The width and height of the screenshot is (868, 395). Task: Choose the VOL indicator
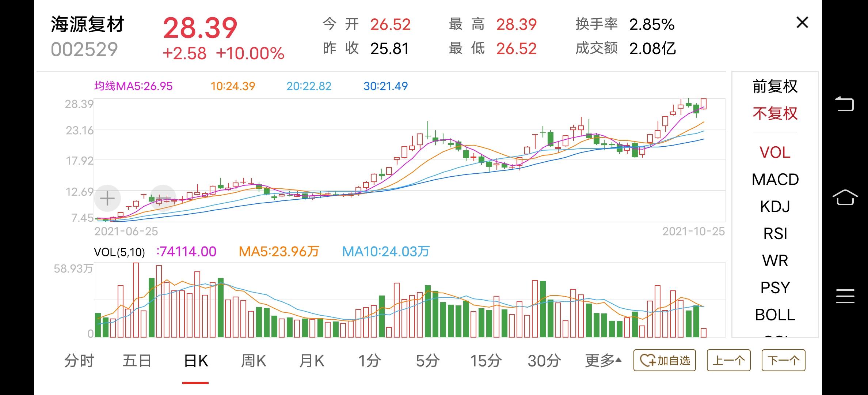click(775, 153)
